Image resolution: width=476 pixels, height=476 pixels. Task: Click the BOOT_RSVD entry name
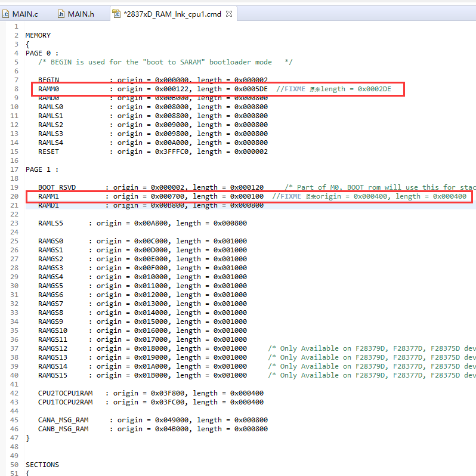(57, 187)
